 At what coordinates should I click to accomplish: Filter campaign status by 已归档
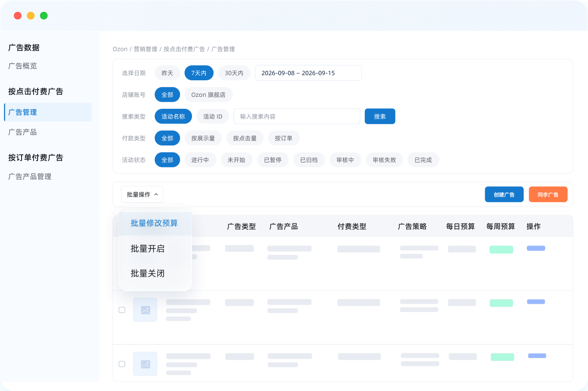(309, 160)
